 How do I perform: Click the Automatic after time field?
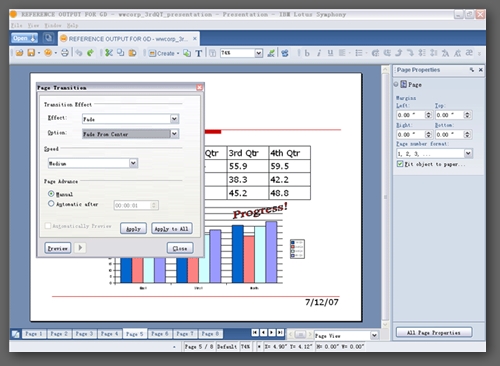click(x=136, y=205)
